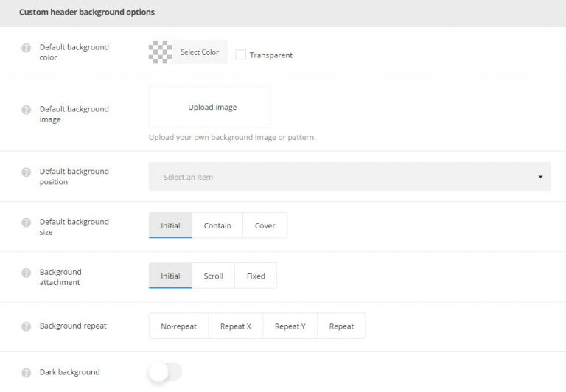Image resolution: width=566 pixels, height=392 pixels.
Task: Select Initial for Default background size
Action: tap(170, 225)
